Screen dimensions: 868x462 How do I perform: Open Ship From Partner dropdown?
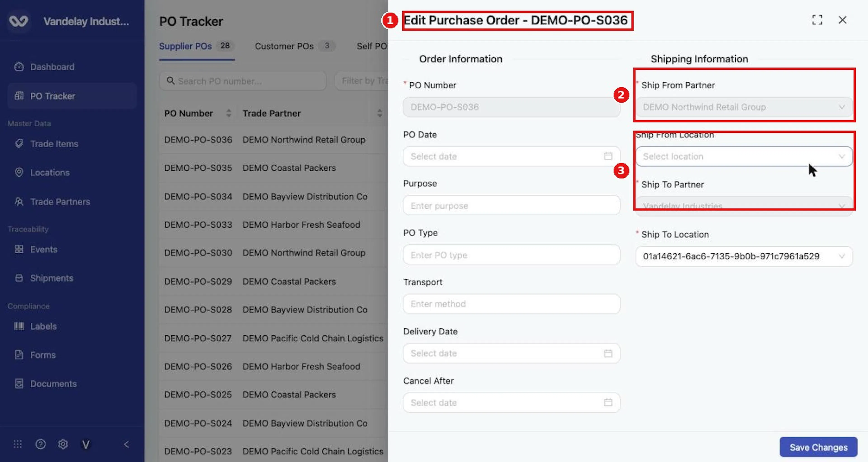(x=744, y=107)
